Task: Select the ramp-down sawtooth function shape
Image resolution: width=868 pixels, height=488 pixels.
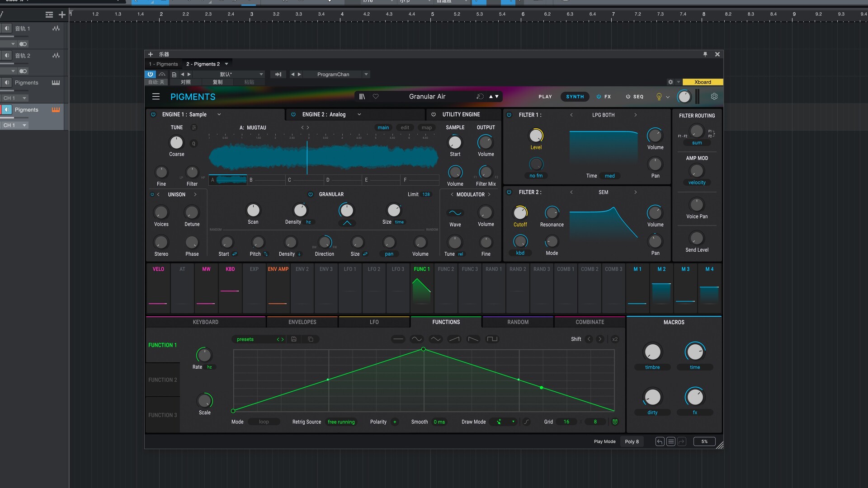Action: click(x=473, y=339)
